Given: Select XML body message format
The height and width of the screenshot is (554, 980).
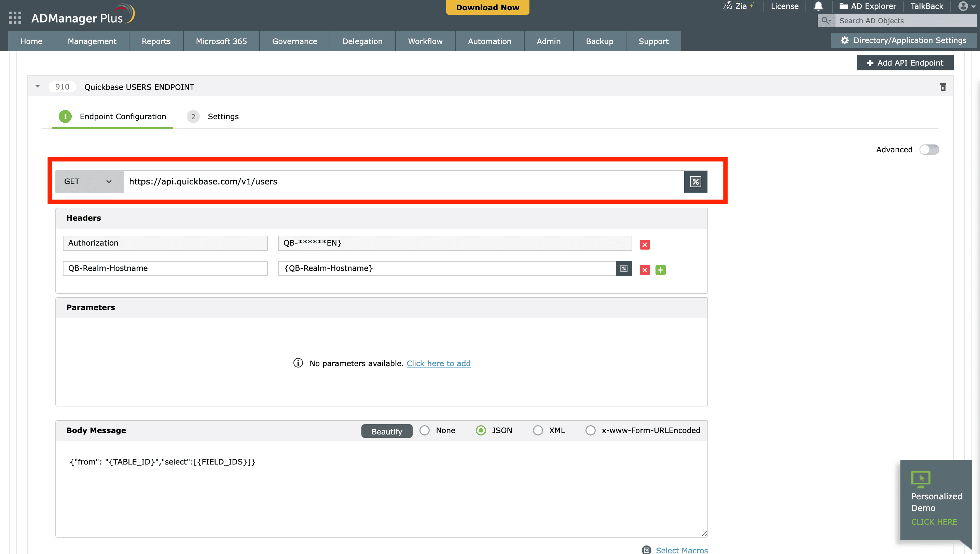Looking at the screenshot, I should [x=538, y=430].
